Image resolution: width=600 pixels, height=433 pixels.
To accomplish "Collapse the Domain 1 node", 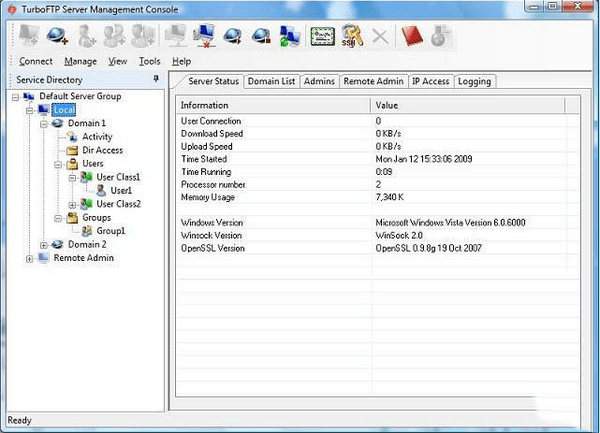I will (44, 124).
